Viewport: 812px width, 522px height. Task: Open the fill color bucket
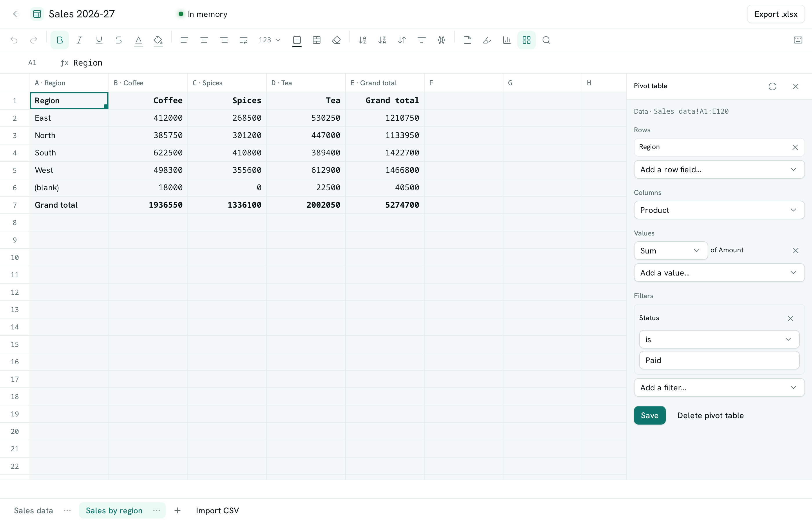[158, 40]
